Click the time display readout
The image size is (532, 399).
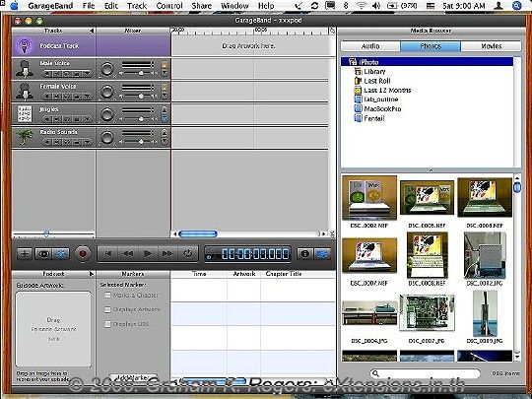coord(248,254)
